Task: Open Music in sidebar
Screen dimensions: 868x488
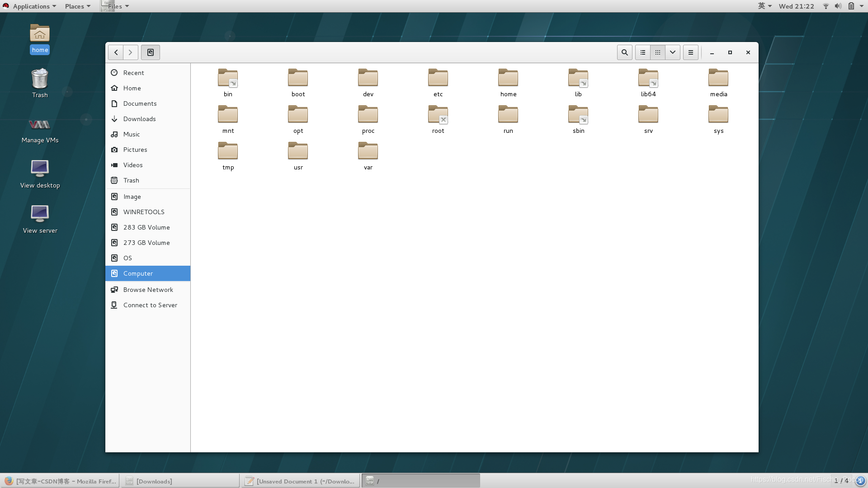Action: pos(148,134)
